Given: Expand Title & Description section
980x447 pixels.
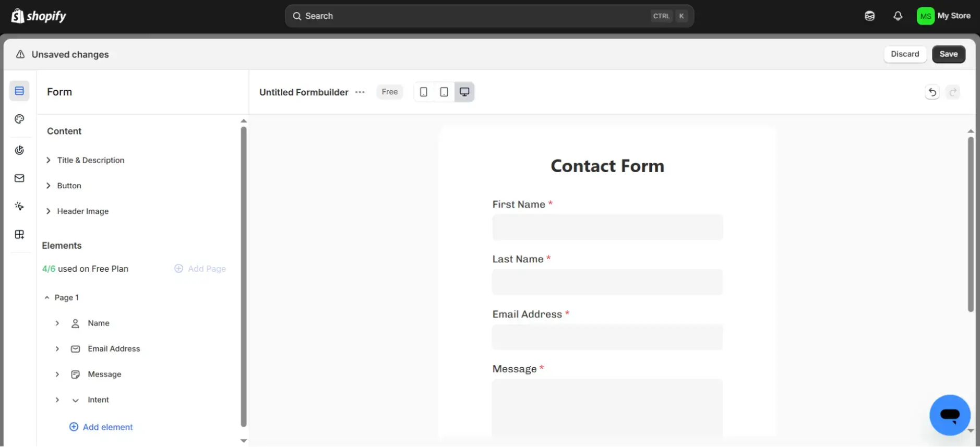Looking at the screenshot, I should point(49,160).
